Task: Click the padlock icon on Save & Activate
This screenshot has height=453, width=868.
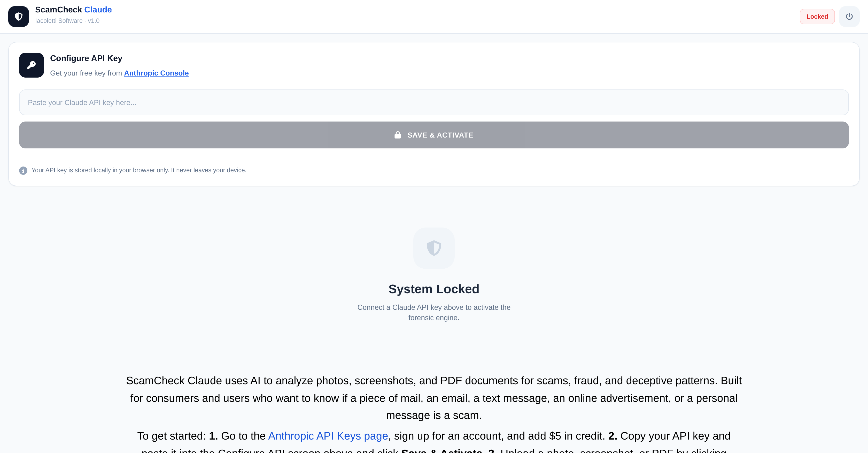Action: pyautogui.click(x=398, y=135)
